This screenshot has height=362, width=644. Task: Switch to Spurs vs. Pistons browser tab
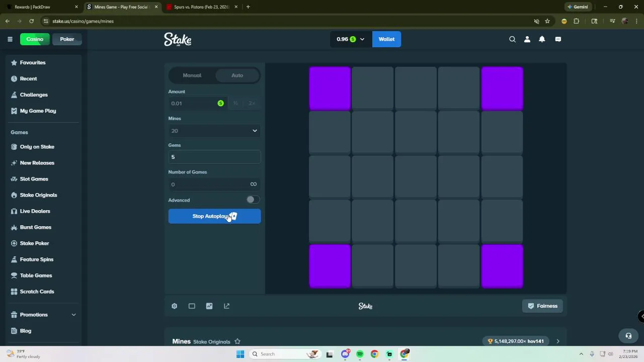click(x=202, y=7)
